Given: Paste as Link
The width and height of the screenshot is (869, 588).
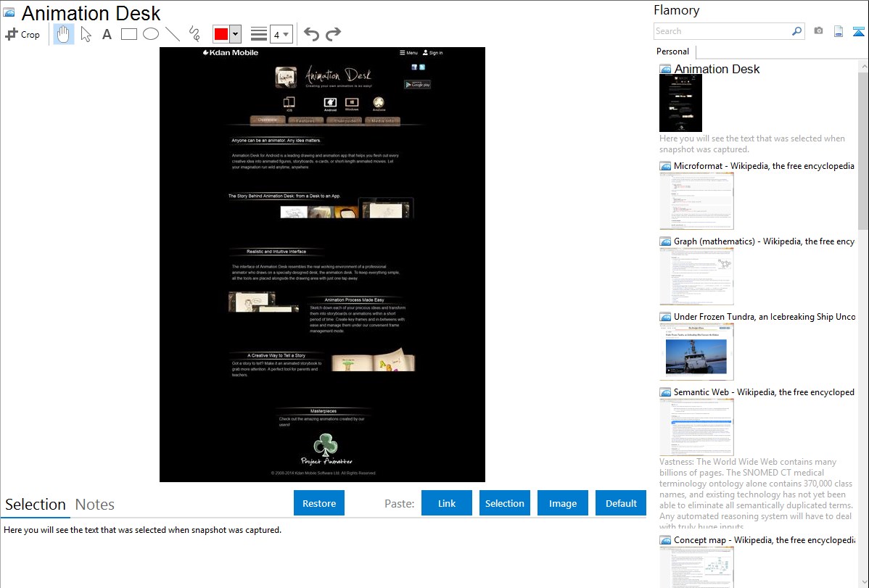Looking at the screenshot, I should point(447,503).
